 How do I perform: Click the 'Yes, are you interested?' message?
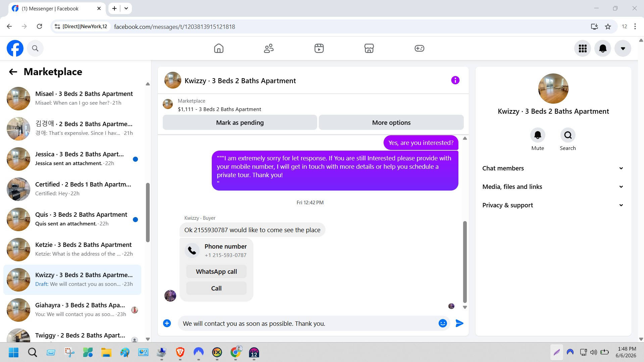pos(421,143)
